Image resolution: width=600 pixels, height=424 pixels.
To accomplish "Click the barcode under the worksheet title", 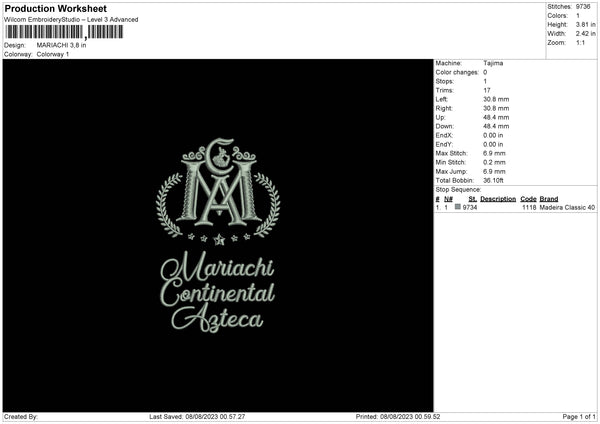I will (x=64, y=32).
